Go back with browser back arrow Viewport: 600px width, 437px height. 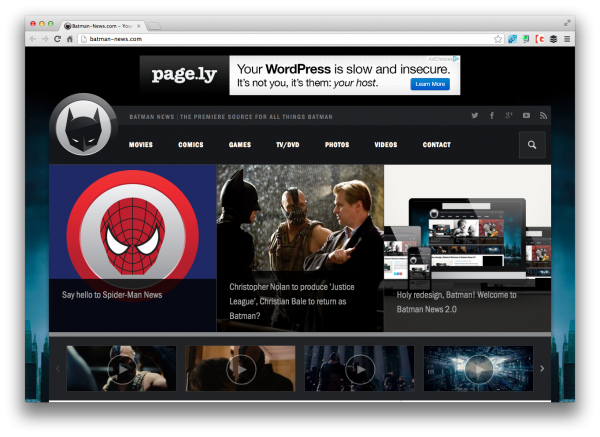pos(33,39)
